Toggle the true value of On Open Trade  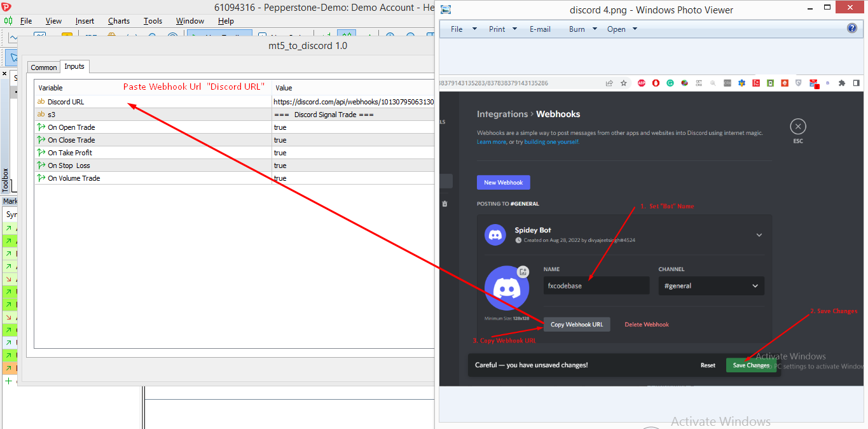(280, 127)
